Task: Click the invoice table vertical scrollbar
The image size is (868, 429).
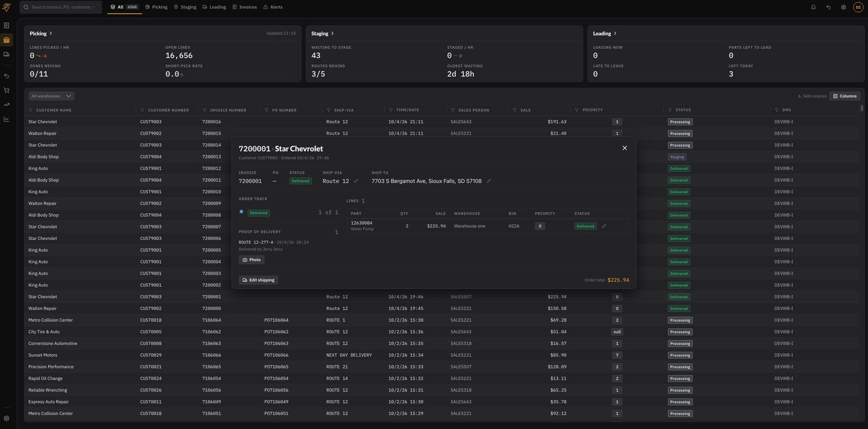Action: [x=861, y=108]
